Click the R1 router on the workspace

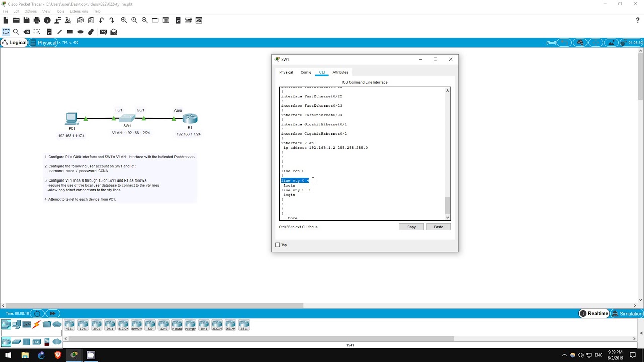pyautogui.click(x=190, y=119)
